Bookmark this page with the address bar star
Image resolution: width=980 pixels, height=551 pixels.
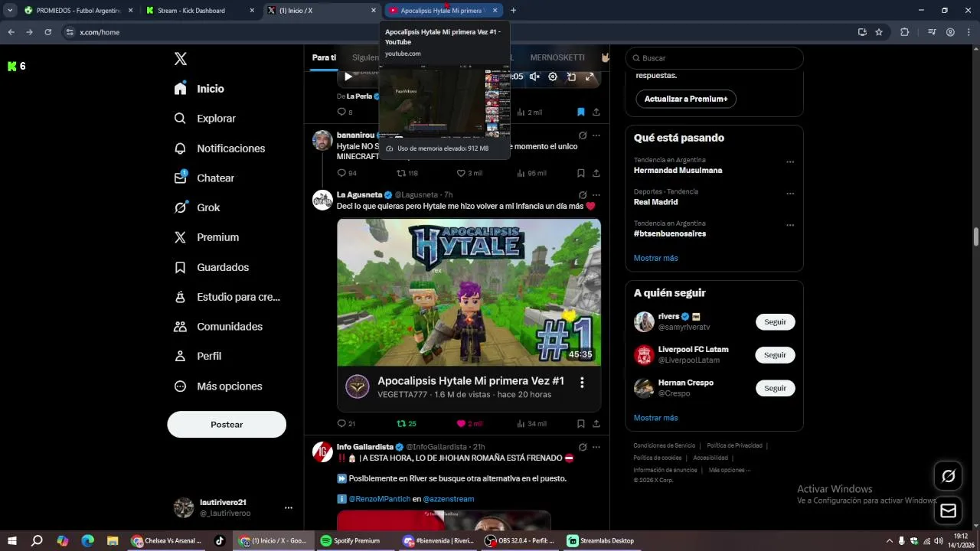[x=879, y=32]
